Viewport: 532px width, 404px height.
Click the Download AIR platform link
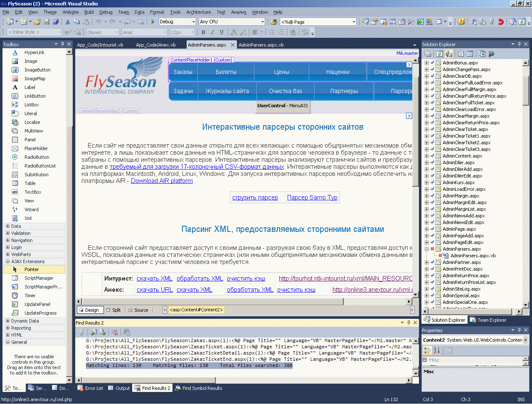click(162, 181)
